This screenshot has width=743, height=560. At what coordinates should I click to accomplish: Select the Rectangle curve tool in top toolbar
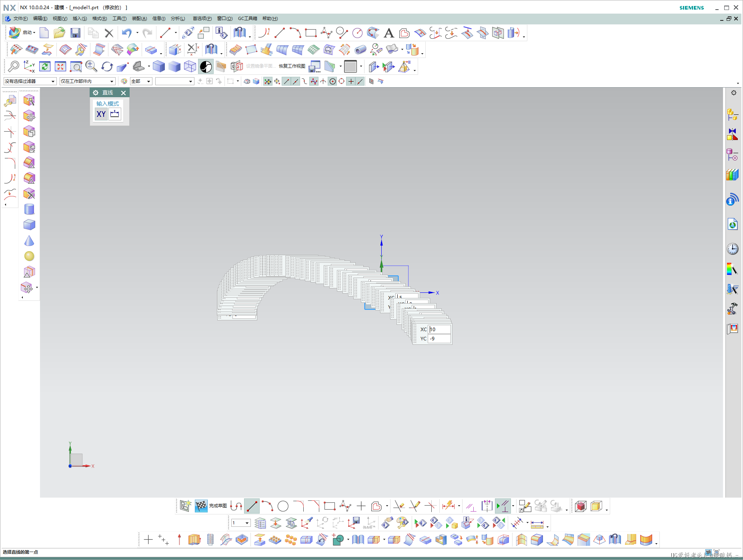point(311,33)
